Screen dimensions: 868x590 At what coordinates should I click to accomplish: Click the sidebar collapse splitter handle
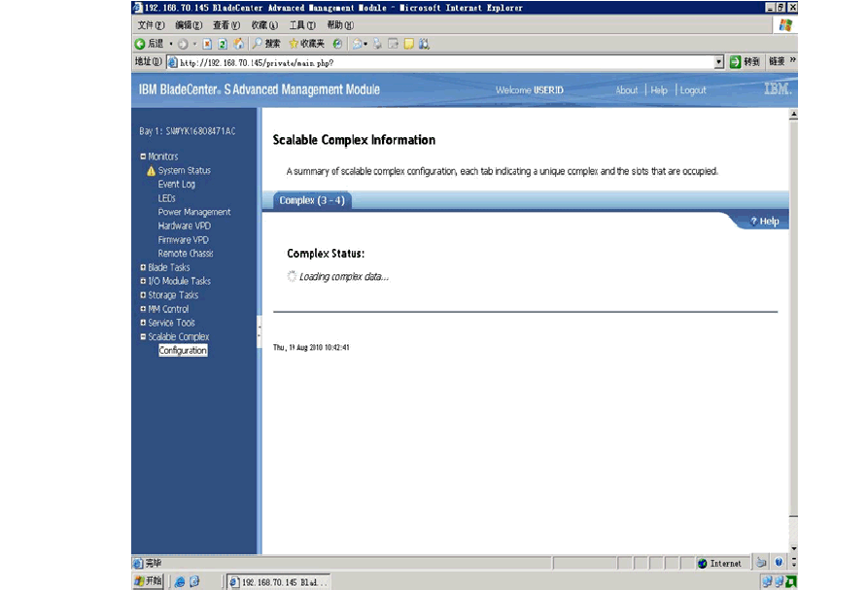coord(259,331)
